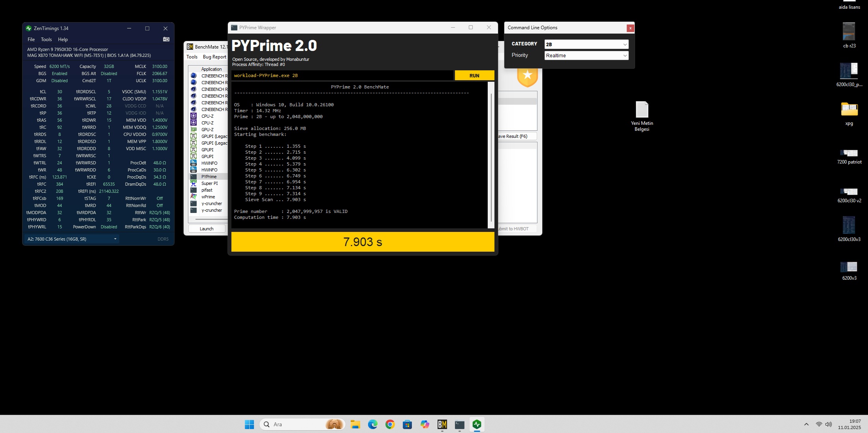Click the 1.1551V VSOC value in ZenTimings
Image resolution: width=868 pixels, height=433 pixels.
tap(160, 92)
